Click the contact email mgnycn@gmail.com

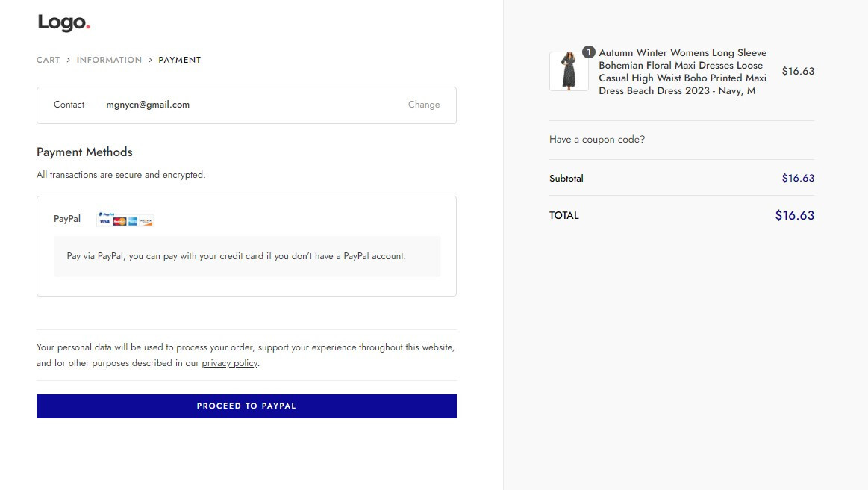click(148, 105)
